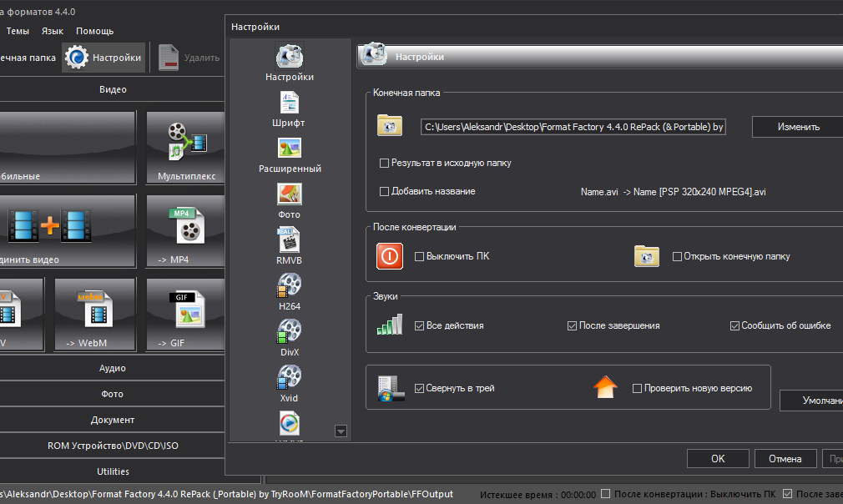Screen dimensions: 843x504
Task: Toggle Открыть конечную папку checkbox
Action: (x=678, y=257)
